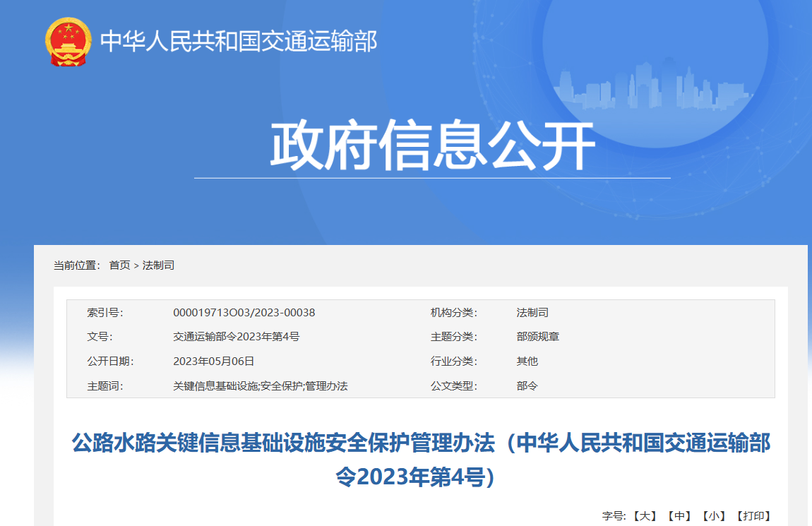
Task: Click 法制司 in the 机构分类 row
Action: (532, 313)
